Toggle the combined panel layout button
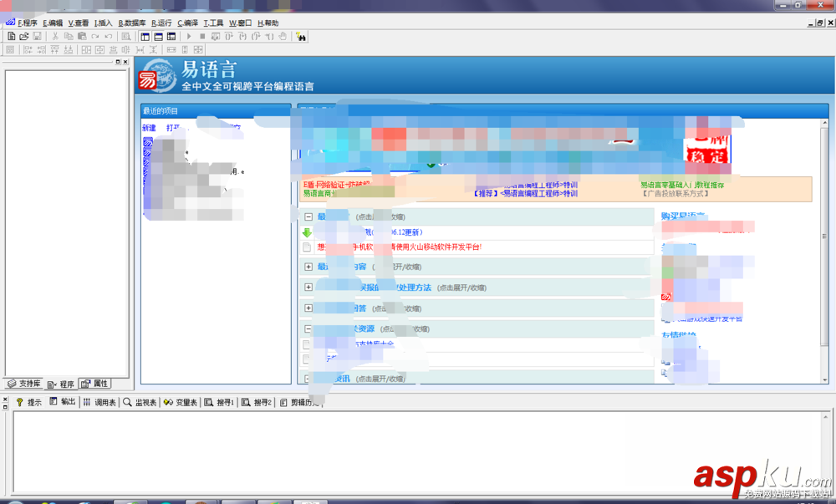Image resolution: width=836 pixels, height=504 pixels. [x=171, y=36]
